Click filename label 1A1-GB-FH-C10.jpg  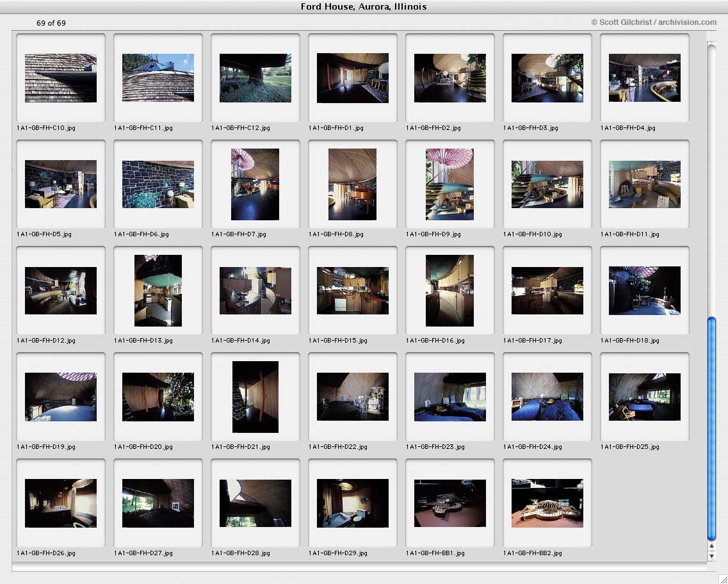(x=46, y=128)
